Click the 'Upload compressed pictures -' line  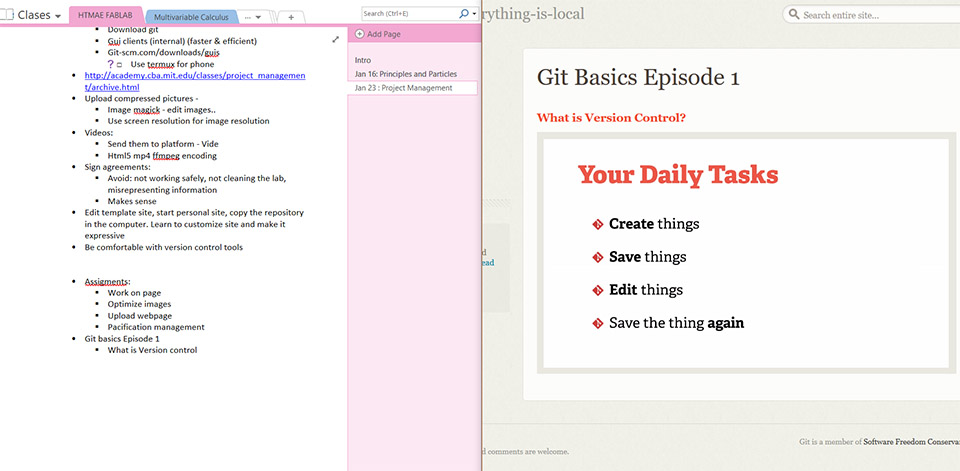click(141, 98)
